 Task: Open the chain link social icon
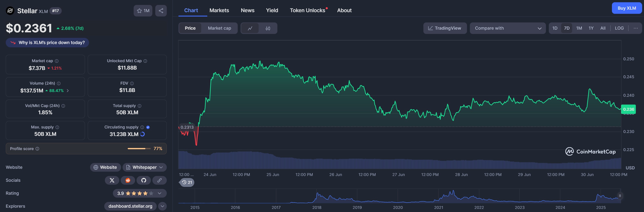(160, 180)
